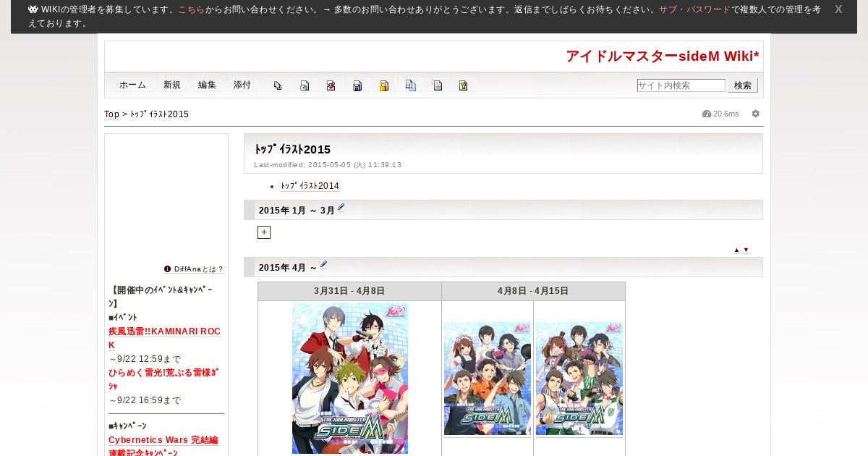Follow the こちら contact link in banner
Viewport: 868px width, 456px height.
click(191, 9)
